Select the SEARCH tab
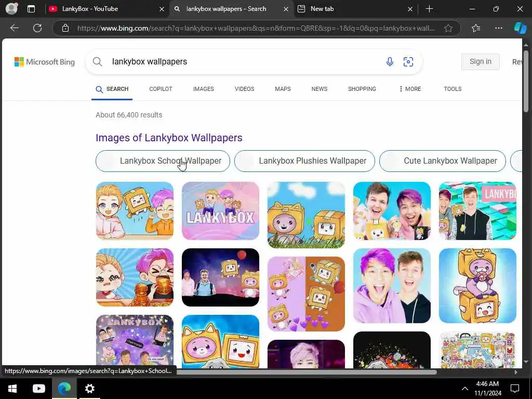 pos(112,89)
